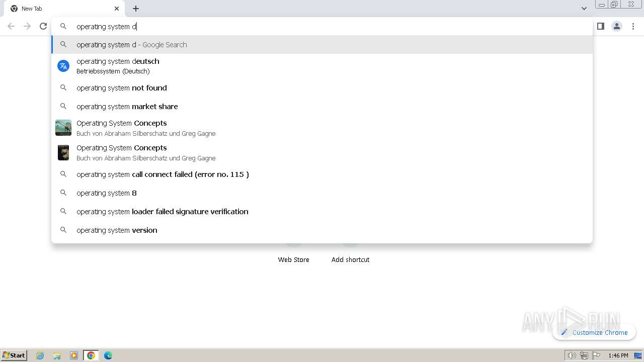Launch Internet Explorer from taskbar
Screen dimensions: 644x362
click(x=40, y=355)
